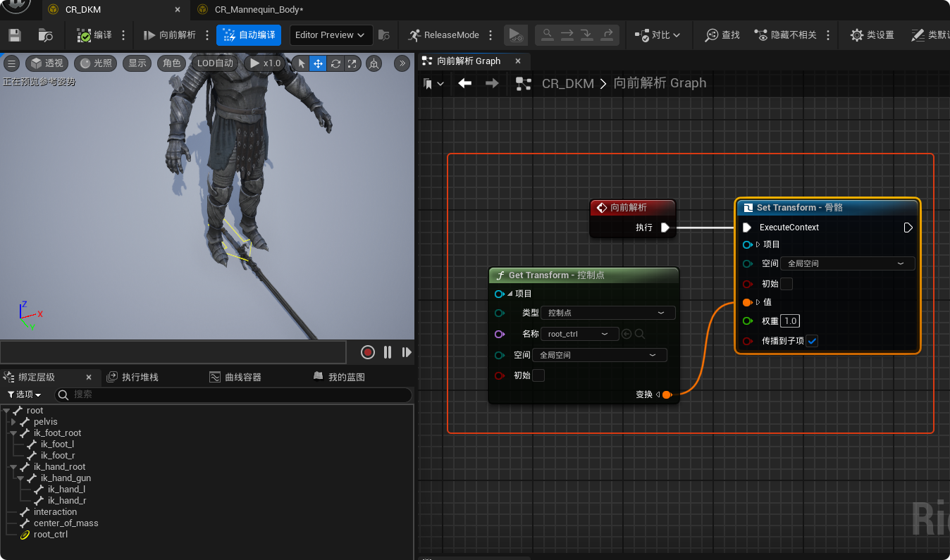Screen dimensions: 950x560
Task: Enable 初始 checkbox on Set Transform node
Action: (786, 284)
